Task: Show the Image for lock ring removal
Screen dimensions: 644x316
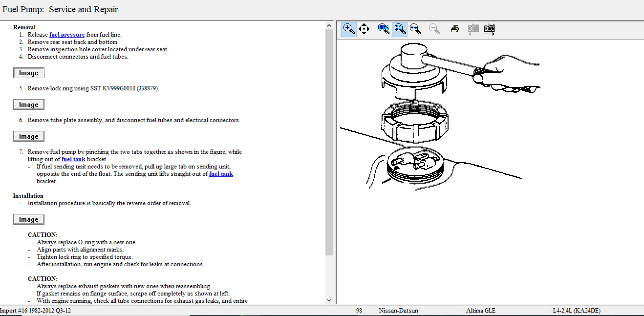Action: tap(29, 105)
